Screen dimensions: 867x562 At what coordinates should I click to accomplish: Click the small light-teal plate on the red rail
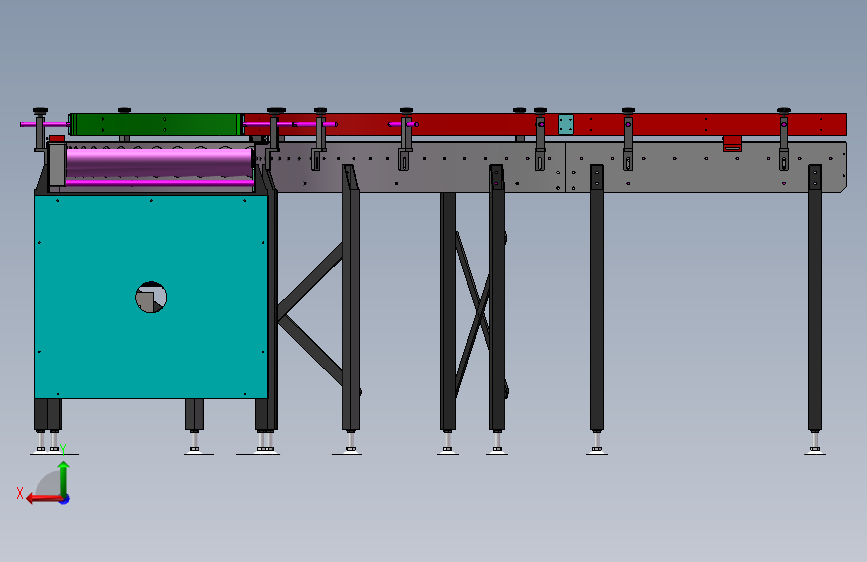tap(566, 124)
